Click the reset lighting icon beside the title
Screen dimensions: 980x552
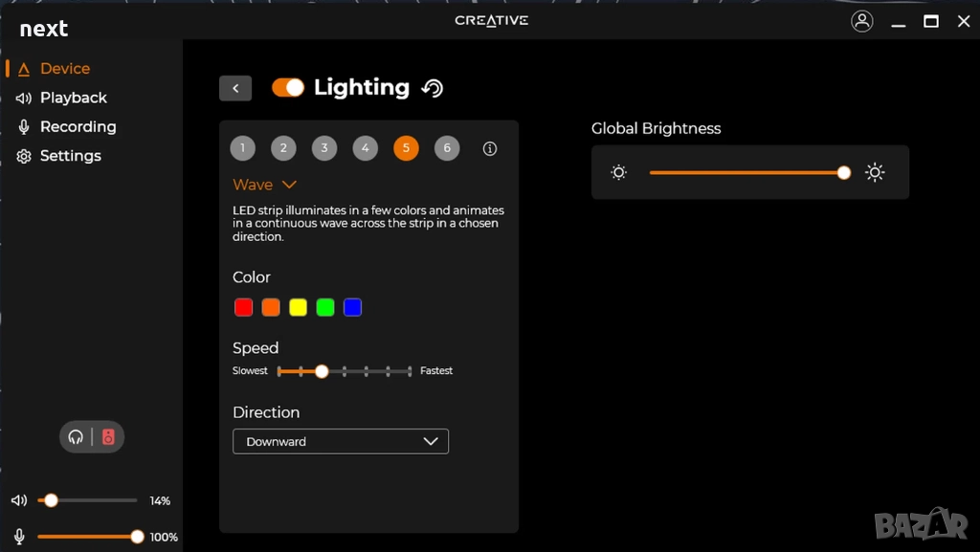[x=433, y=88]
